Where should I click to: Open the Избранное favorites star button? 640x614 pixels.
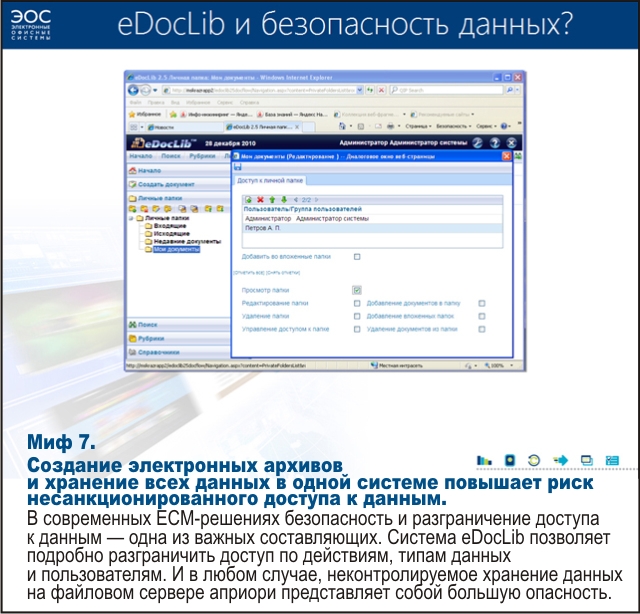tap(145, 114)
